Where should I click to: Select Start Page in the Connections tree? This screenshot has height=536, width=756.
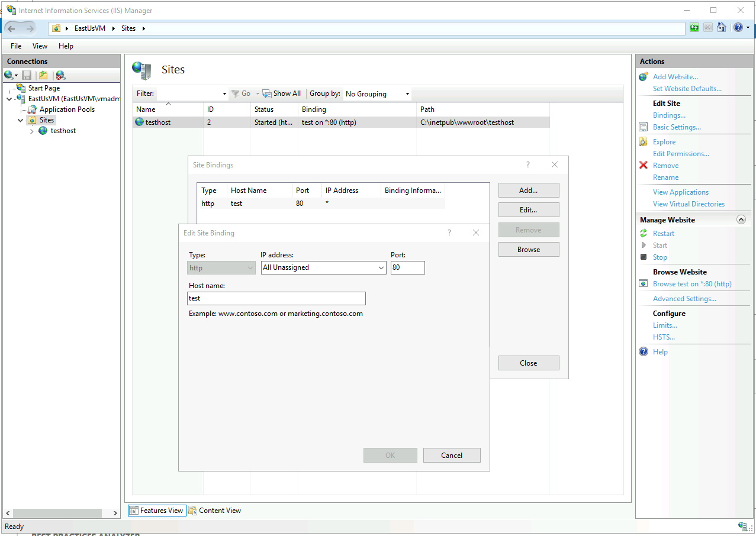[x=44, y=88]
